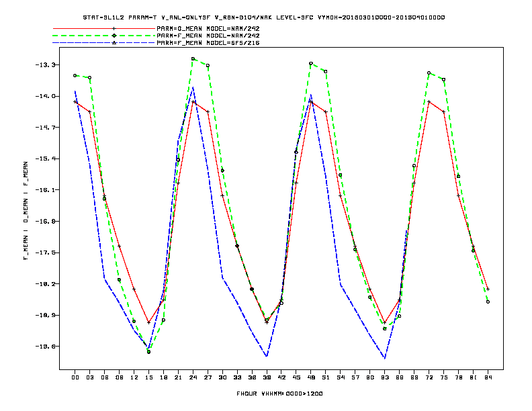The image size is (532, 411).
Task: Click x-axis tick label 15
Action: pos(148,377)
